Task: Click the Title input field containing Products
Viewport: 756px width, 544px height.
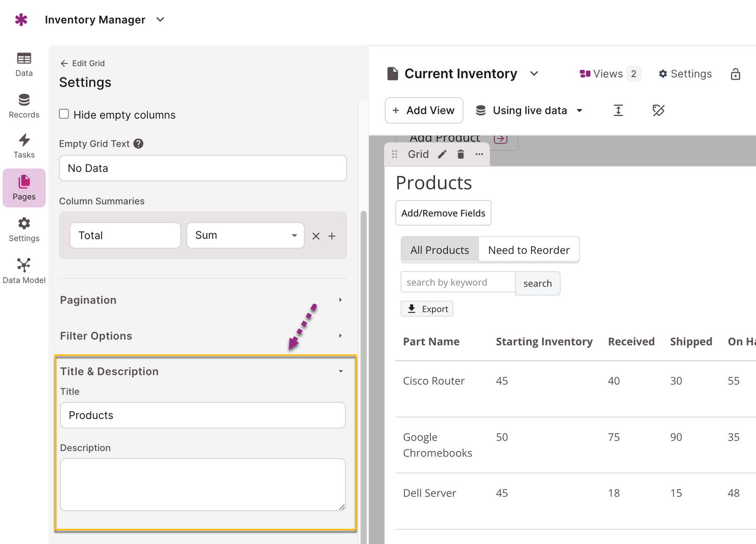Action: [x=203, y=415]
